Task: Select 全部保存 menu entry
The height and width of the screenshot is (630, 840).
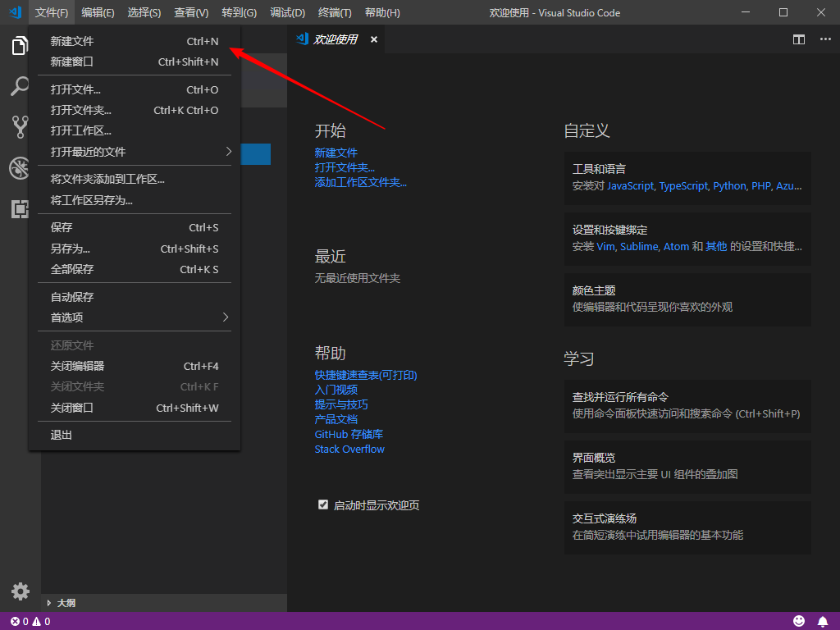Action: [135, 269]
